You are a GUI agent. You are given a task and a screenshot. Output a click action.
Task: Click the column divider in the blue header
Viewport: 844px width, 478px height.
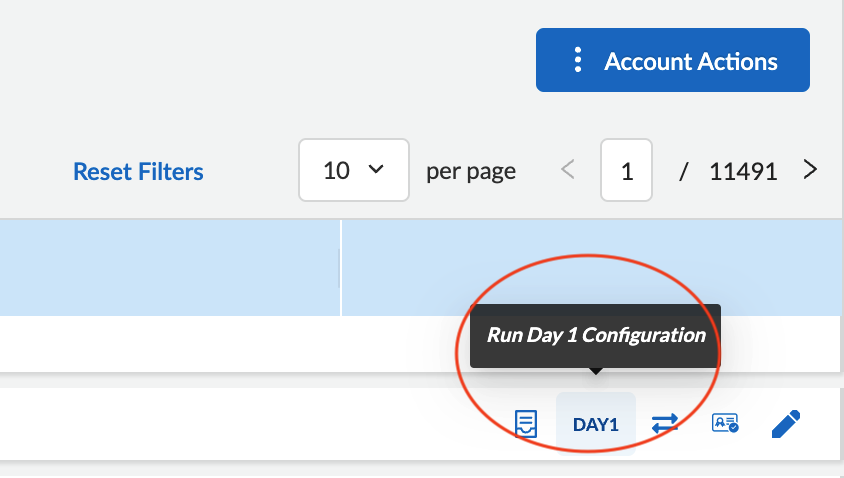click(x=341, y=268)
